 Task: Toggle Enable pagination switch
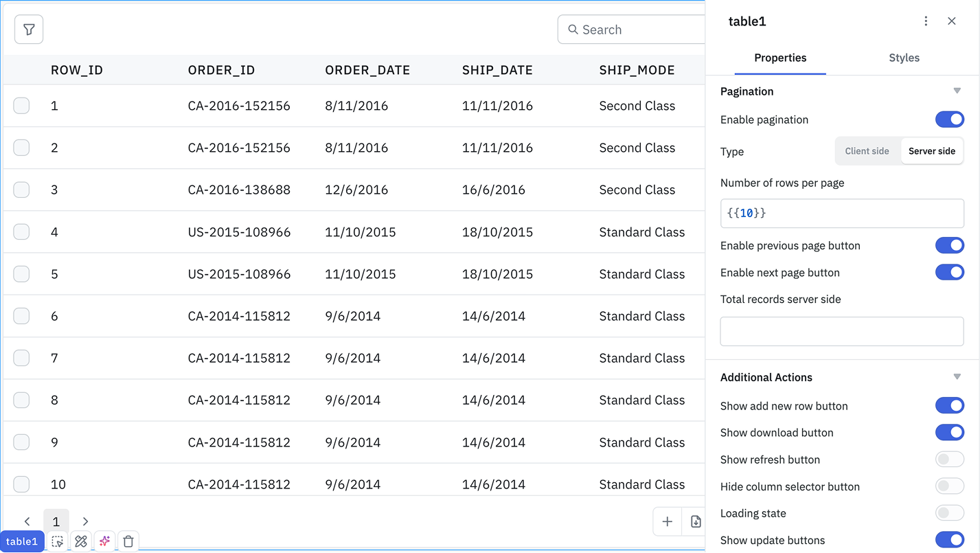click(x=950, y=120)
